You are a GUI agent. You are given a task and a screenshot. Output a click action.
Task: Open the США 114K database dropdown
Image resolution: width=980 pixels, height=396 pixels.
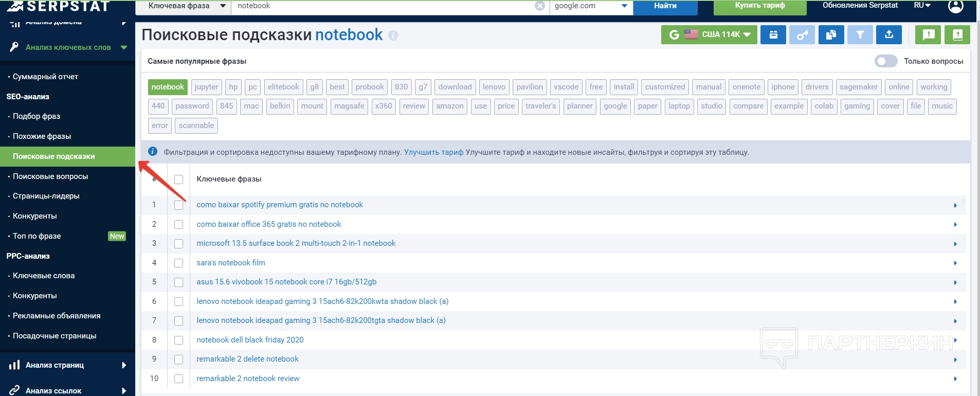point(709,34)
